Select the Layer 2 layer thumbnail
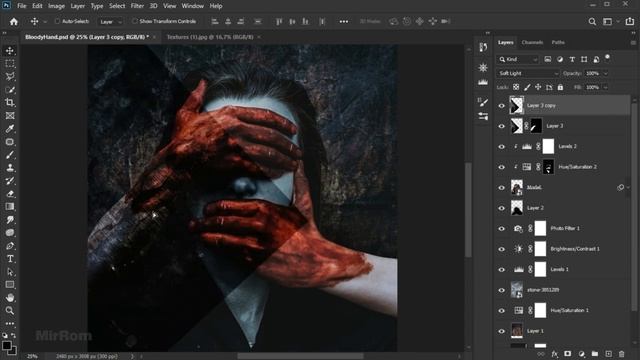Image resolution: width=640 pixels, height=360 pixels. tap(517, 208)
